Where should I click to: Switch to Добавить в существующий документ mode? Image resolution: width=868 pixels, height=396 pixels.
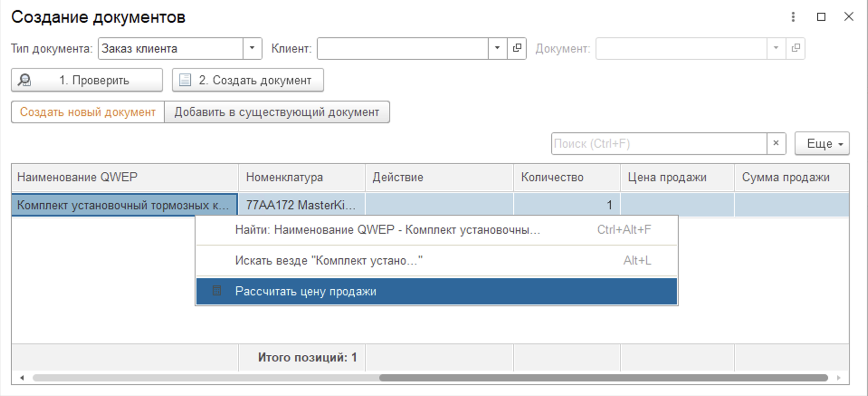pos(277,112)
